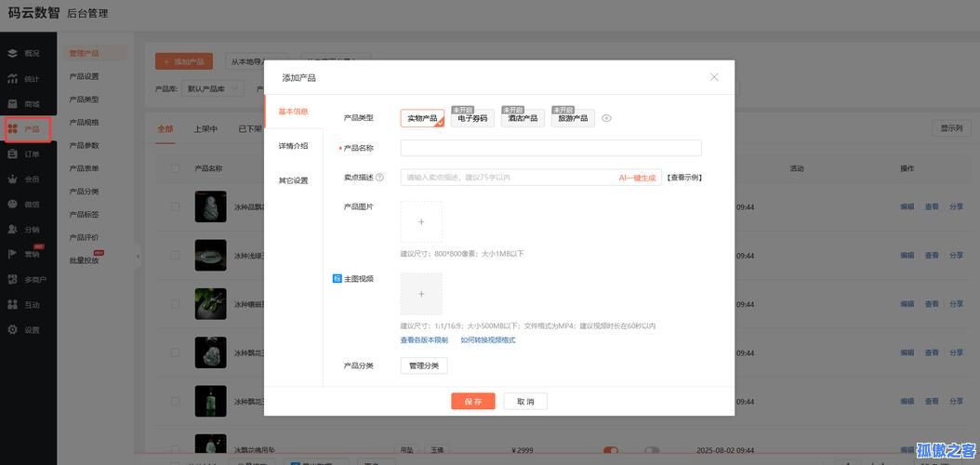Toggle the eye icon beside product types
Viewport: 980px width, 465px height.
click(606, 118)
